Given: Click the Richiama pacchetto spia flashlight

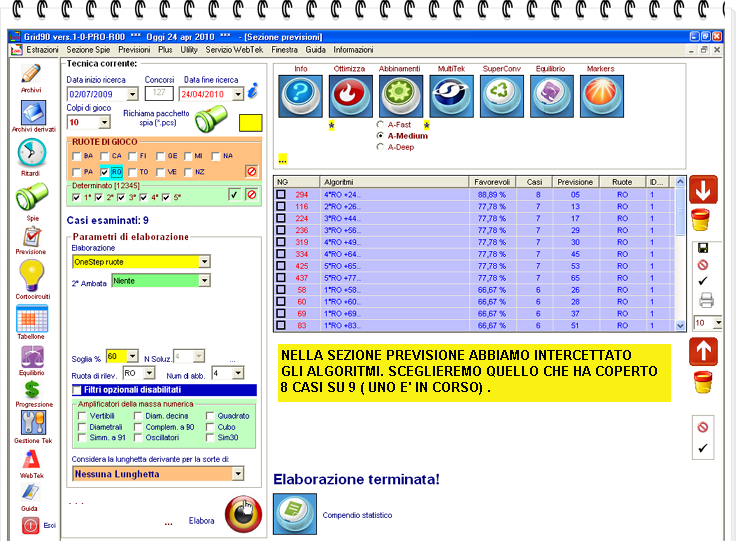Looking at the screenshot, I should (x=211, y=119).
